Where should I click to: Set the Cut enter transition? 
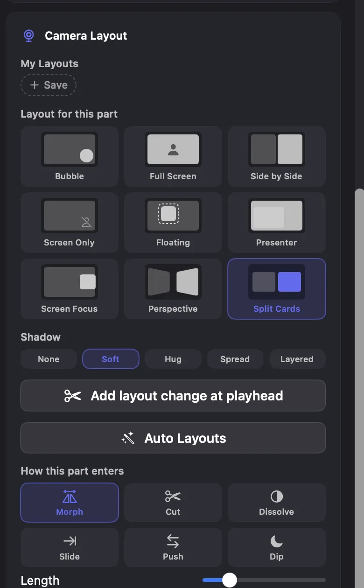pos(173,502)
